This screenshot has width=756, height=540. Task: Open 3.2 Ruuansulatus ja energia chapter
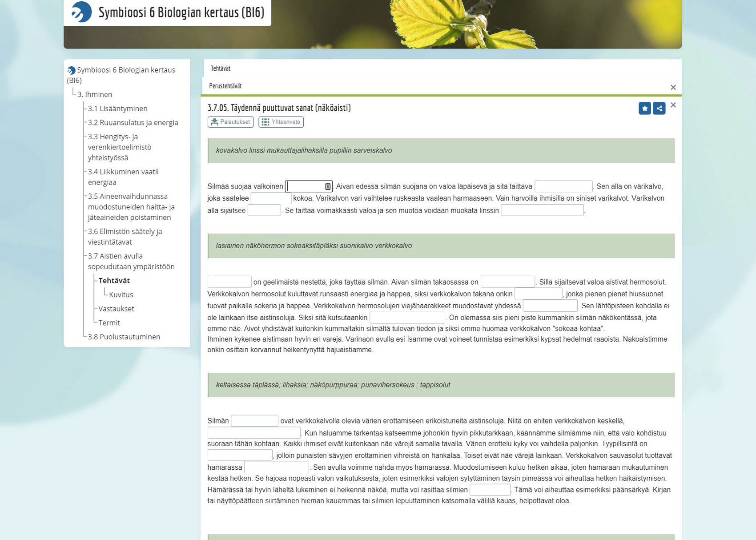[x=133, y=122]
